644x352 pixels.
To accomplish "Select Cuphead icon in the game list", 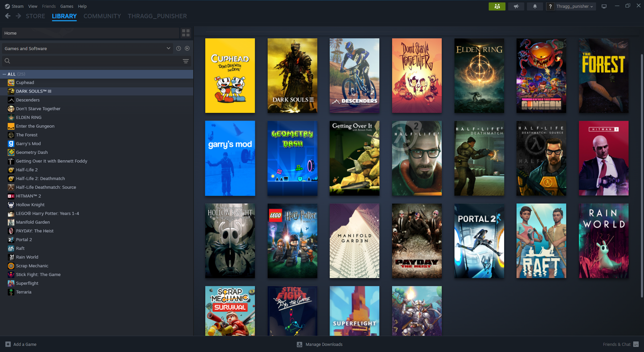I will pyautogui.click(x=11, y=83).
